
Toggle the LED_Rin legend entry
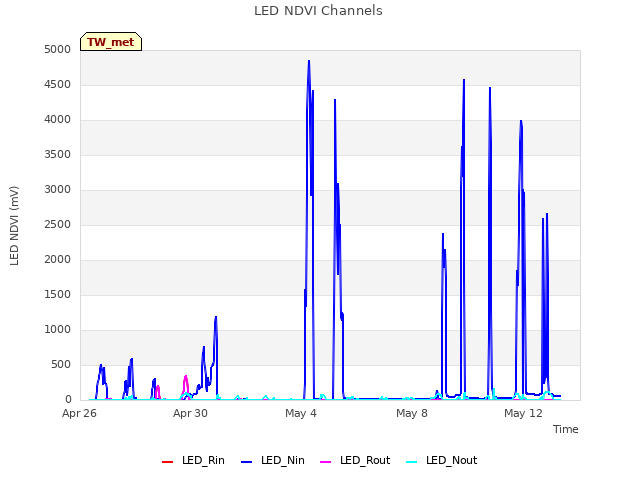coord(193,460)
